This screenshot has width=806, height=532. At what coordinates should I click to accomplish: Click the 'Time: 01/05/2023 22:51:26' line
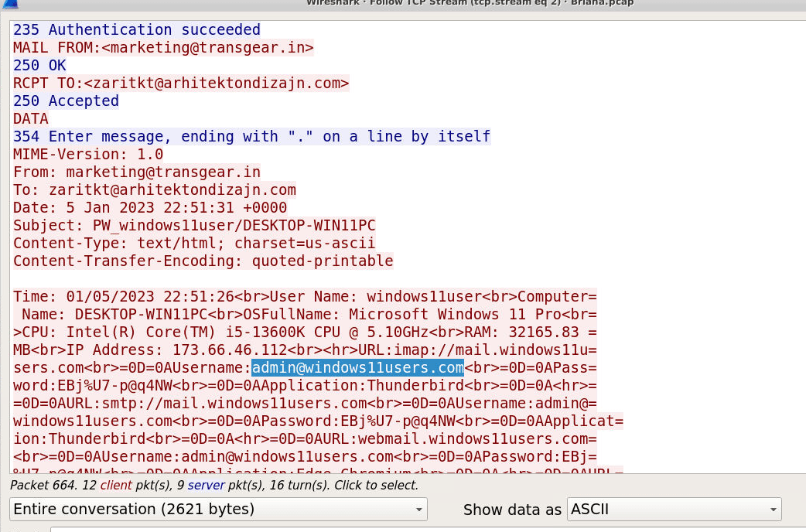[305, 297]
